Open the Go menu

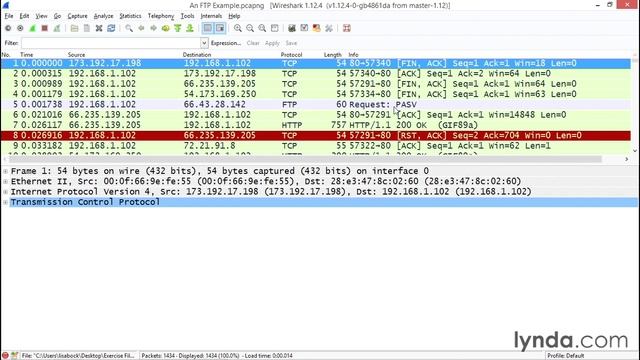[x=57, y=16]
